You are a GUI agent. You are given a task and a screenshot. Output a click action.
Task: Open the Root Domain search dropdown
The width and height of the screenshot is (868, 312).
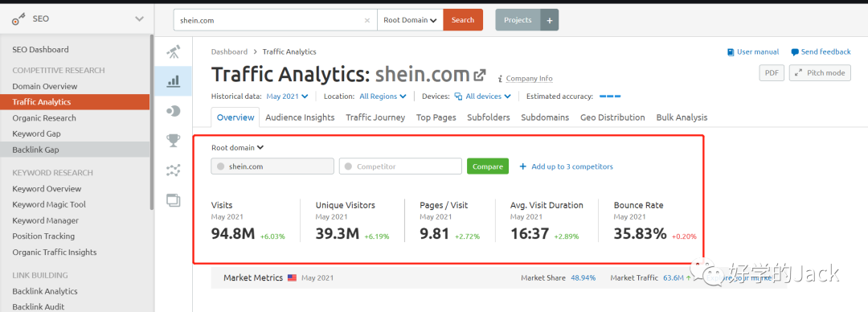(x=410, y=20)
